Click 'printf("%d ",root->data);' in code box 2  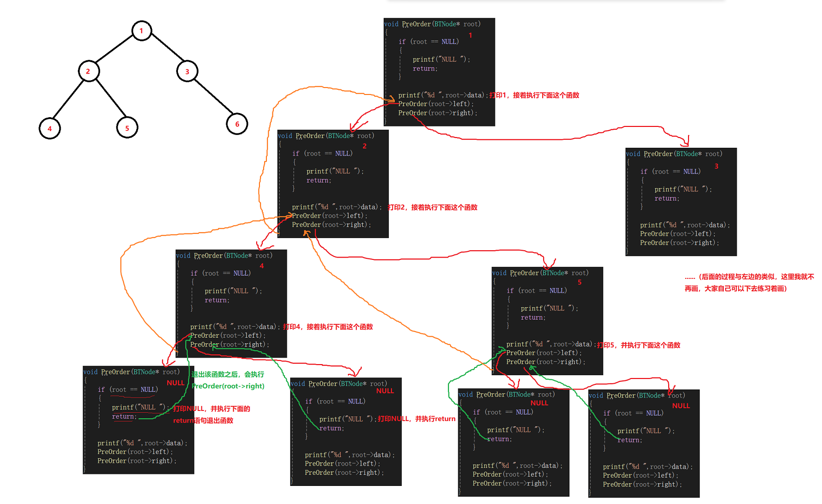(x=337, y=207)
